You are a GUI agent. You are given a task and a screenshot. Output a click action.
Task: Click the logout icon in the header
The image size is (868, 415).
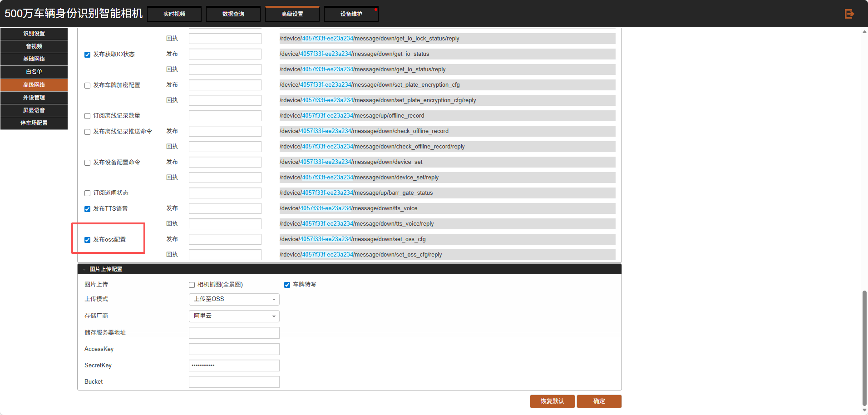pos(849,14)
